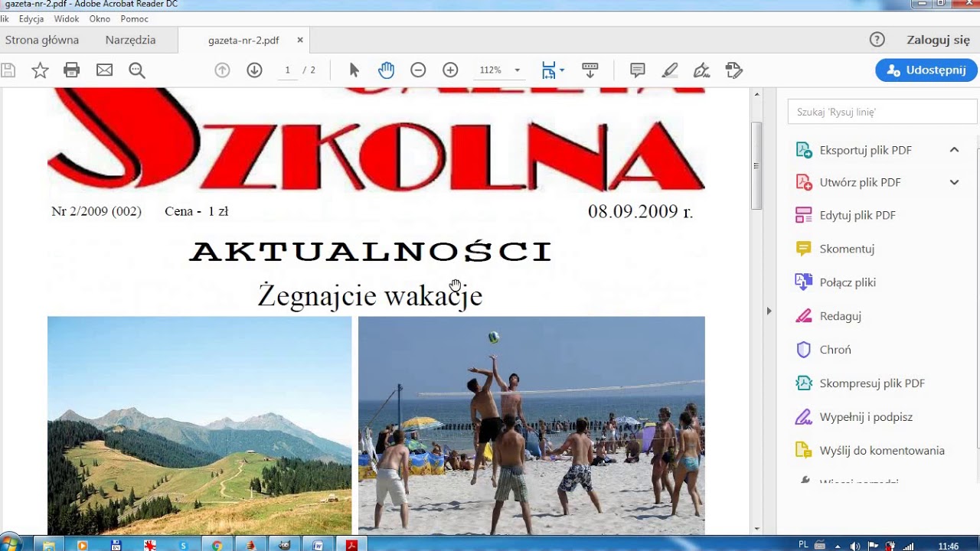Enable scrolling mode keyboard-style icon
The image size is (980, 551).
[590, 70]
